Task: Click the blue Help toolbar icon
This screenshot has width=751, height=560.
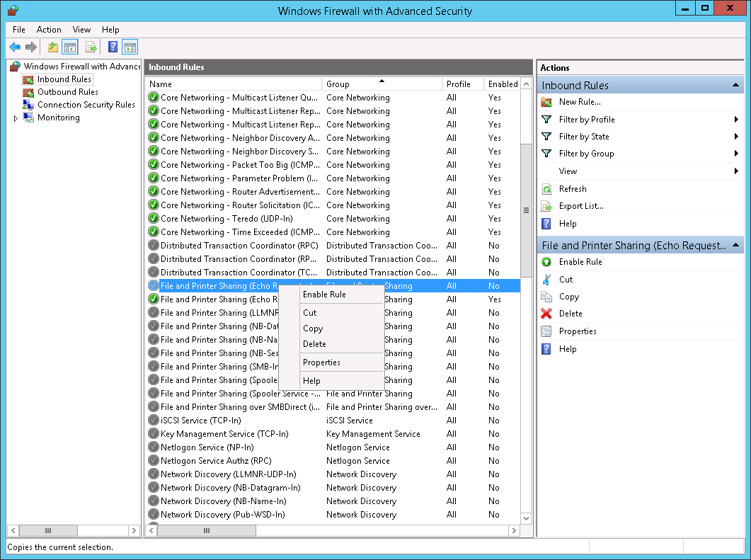Action: pos(113,47)
